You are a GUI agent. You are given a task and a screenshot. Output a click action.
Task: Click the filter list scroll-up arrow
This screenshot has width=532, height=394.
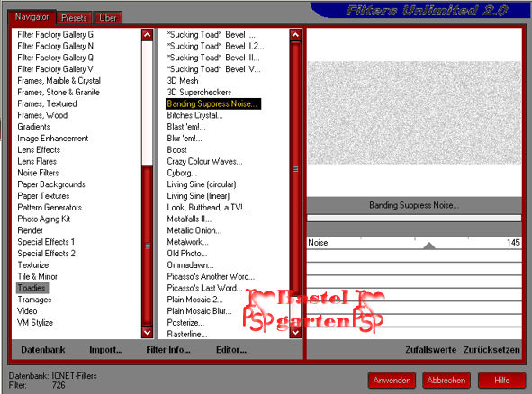(295, 35)
